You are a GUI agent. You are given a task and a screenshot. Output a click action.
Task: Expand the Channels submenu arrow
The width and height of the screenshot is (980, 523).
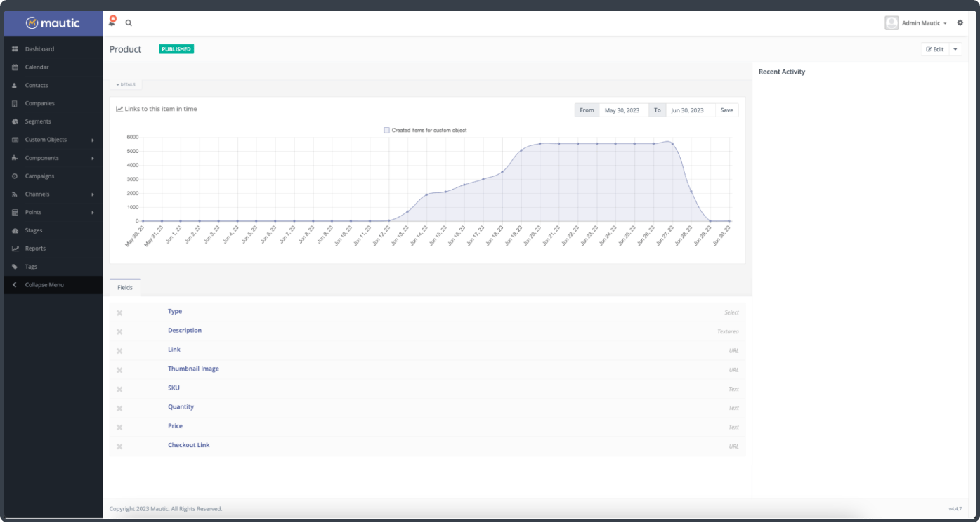click(92, 194)
